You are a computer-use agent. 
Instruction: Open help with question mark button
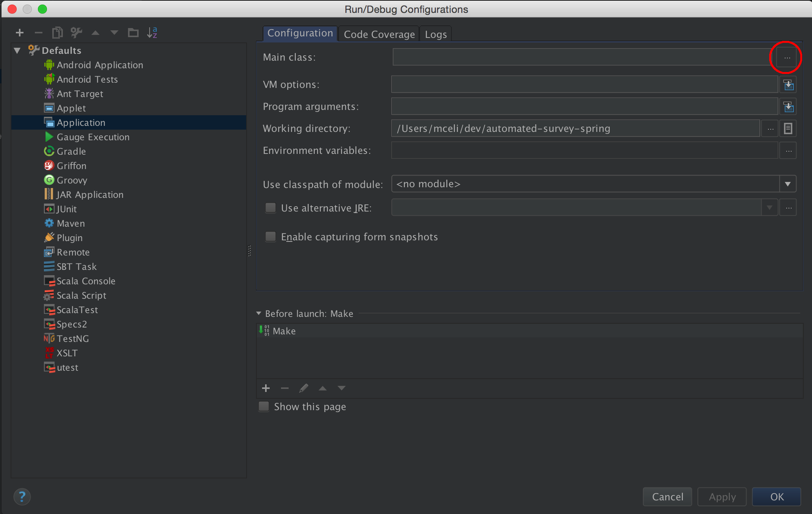point(22,497)
